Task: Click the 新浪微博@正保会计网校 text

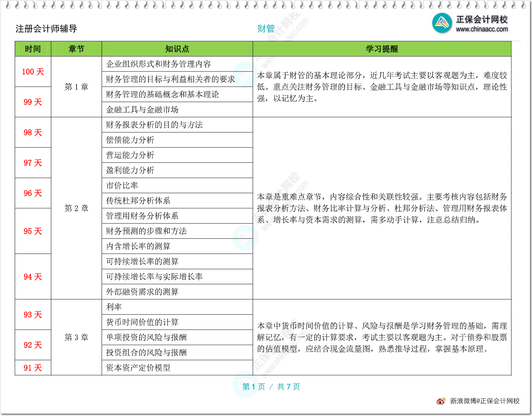Action: (x=485, y=401)
